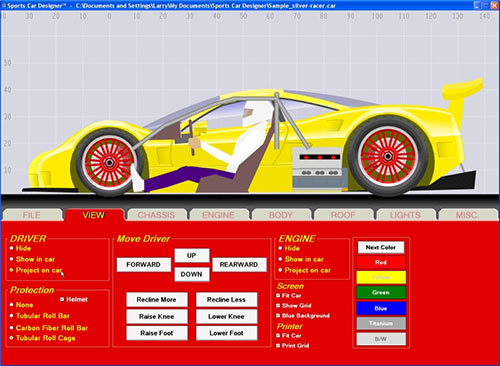500x366 pixels.
Task: Pick the Blue color swatch
Action: [x=381, y=308]
